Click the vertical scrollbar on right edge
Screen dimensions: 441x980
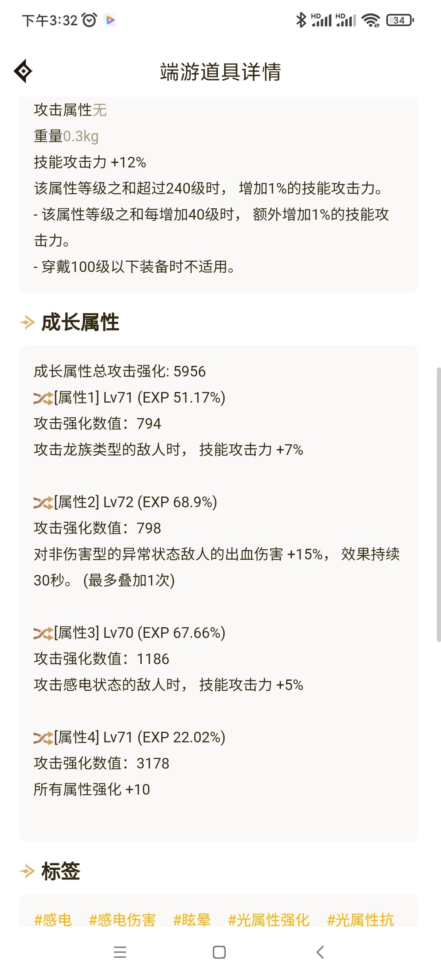439,505
